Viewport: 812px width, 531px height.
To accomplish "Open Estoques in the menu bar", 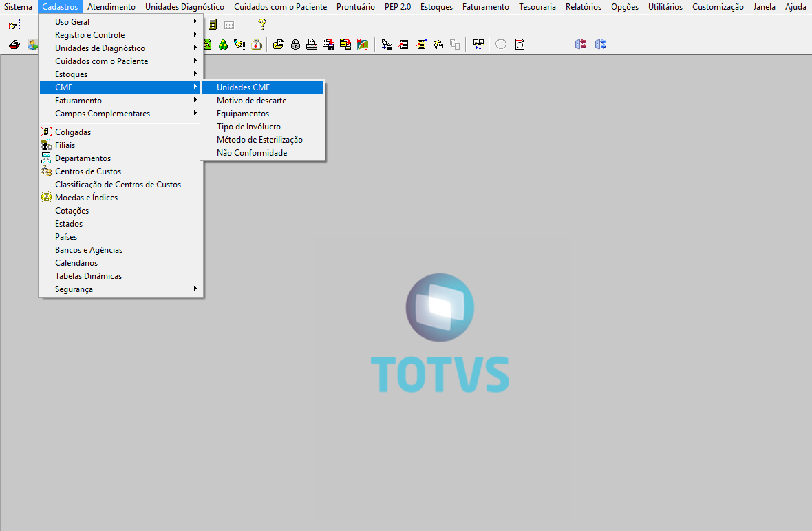I will [436, 7].
